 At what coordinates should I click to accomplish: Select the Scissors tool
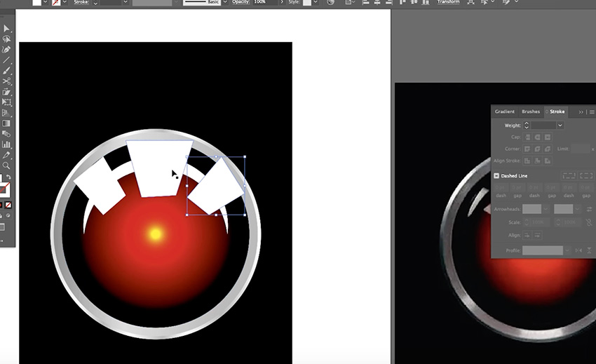tap(6, 81)
